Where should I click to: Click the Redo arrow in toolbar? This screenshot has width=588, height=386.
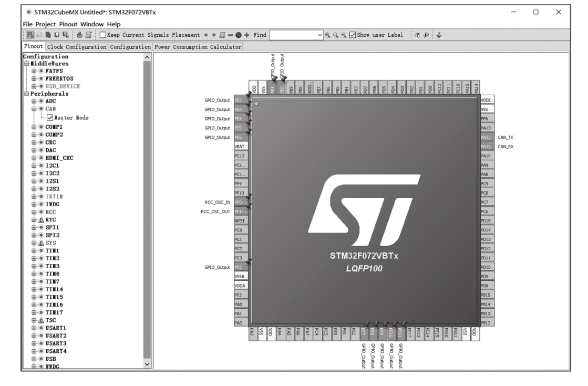click(214, 35)
